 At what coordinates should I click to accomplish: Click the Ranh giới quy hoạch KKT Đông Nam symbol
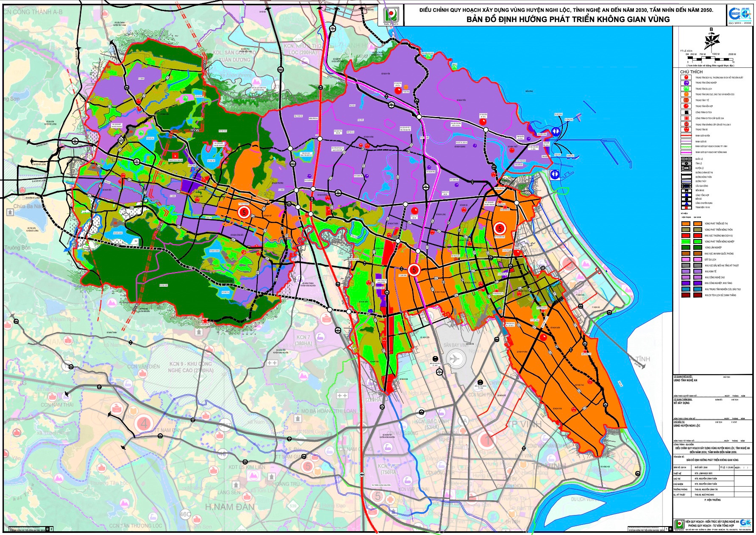click(686, 152)
